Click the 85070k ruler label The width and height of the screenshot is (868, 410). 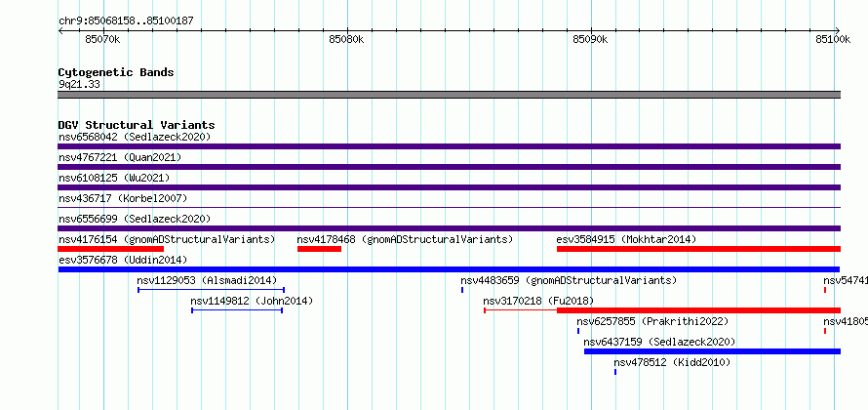click(102, 39)
